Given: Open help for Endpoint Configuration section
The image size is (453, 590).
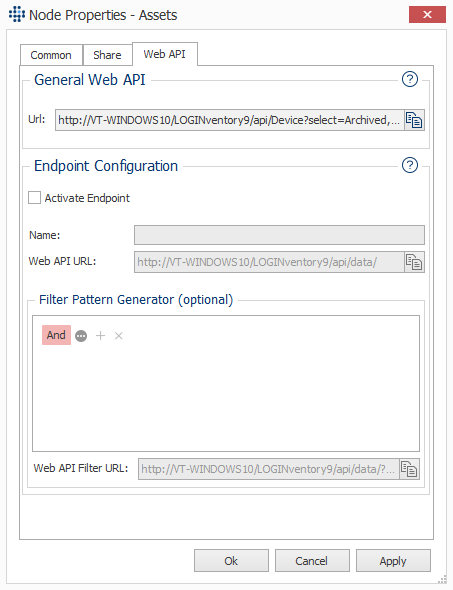Looking at the screenshot, I should point(410,165).
